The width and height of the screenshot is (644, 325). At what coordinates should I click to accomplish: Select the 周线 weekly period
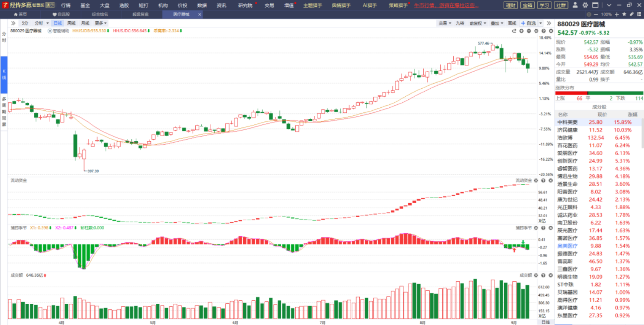[x=72, y=23]
